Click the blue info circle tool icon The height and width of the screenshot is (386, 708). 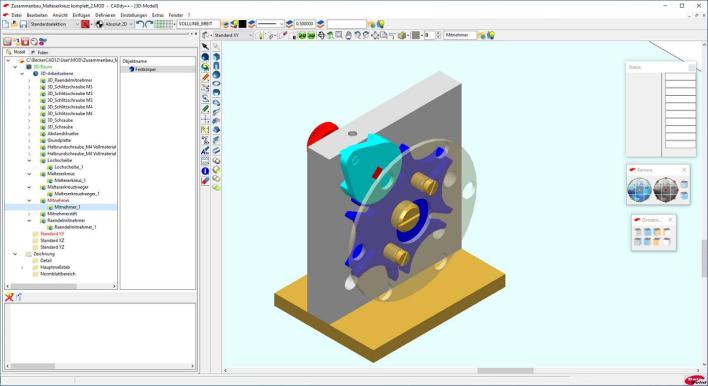point(205,171)
